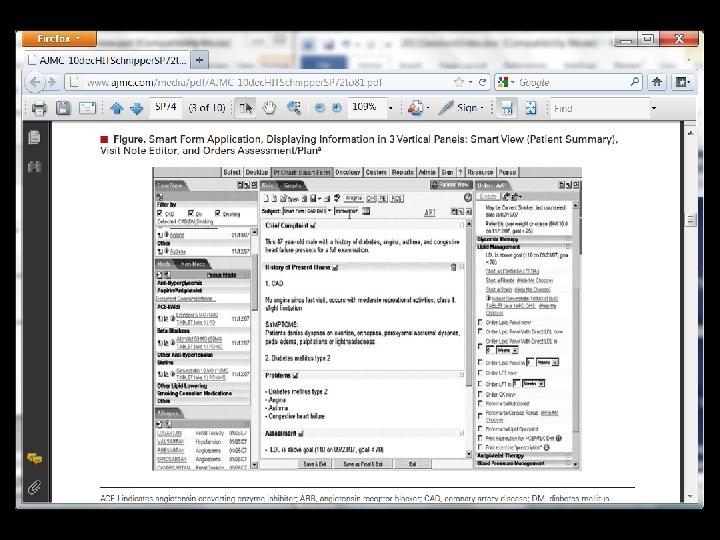This screenshot has width=720, height=540.
Task: Bookmark this page with the star icon
Action: (x=458, y=82)
